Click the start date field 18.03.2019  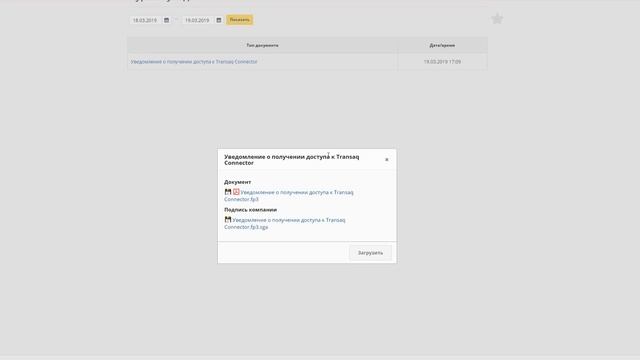(146, 20)
